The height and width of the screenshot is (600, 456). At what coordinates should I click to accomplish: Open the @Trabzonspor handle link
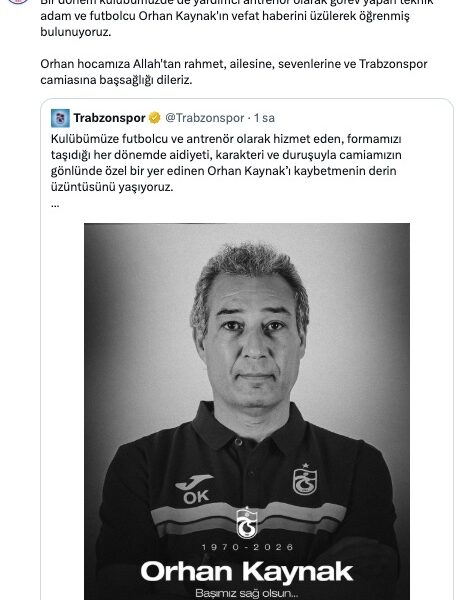click(204, 118)
